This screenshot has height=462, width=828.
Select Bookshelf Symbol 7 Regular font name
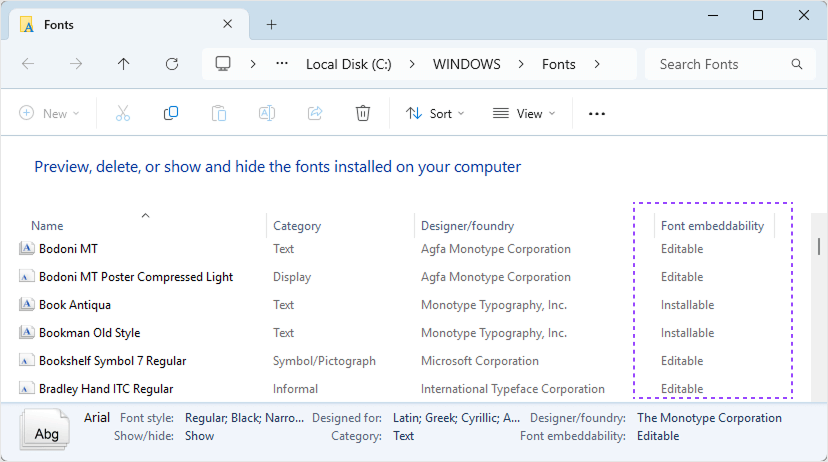(112, 361)
